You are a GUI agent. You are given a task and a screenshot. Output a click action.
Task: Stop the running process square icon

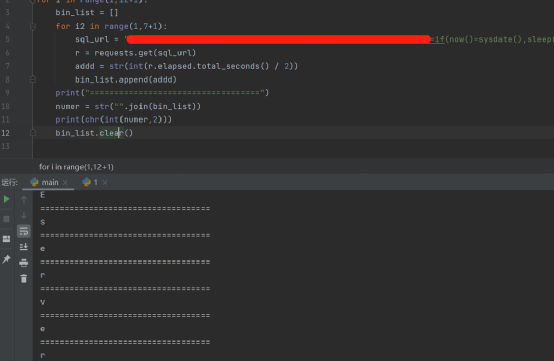click(6, 219)
